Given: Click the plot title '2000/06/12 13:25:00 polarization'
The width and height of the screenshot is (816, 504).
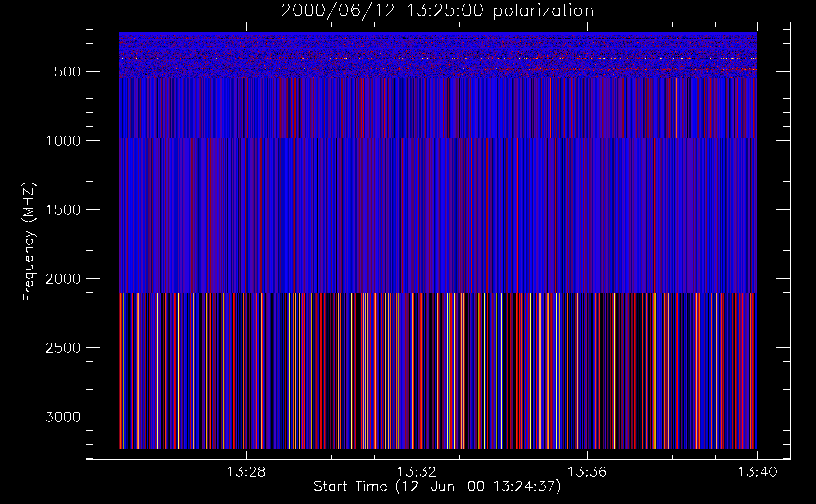Looking at the screenshot, I should [x=437, y=11].
